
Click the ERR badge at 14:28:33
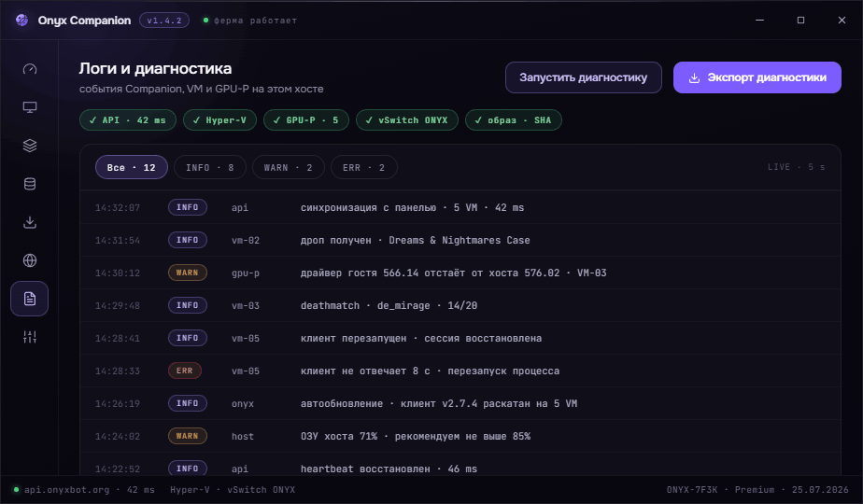(185, 371)
